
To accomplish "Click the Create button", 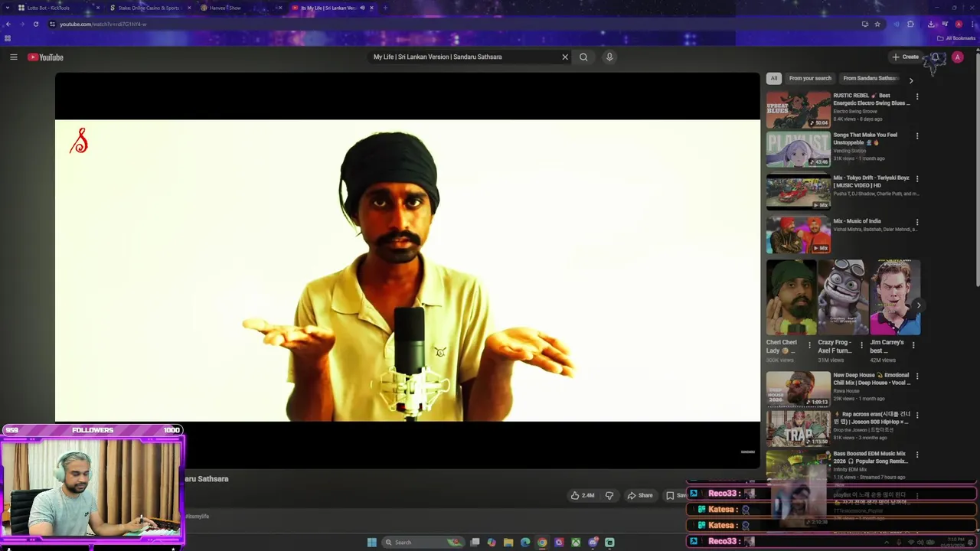I will pyautogui.click(x=905, y=57).
